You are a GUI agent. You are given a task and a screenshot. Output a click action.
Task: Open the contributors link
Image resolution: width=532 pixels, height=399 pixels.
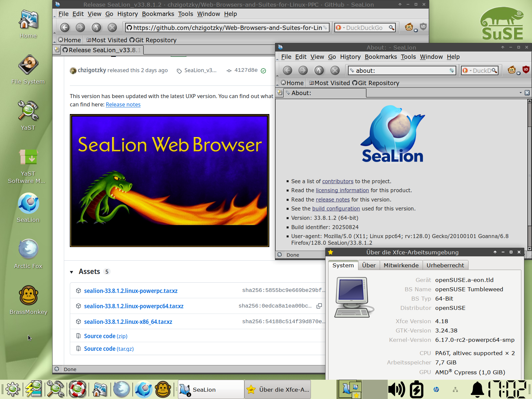[337, 181]
